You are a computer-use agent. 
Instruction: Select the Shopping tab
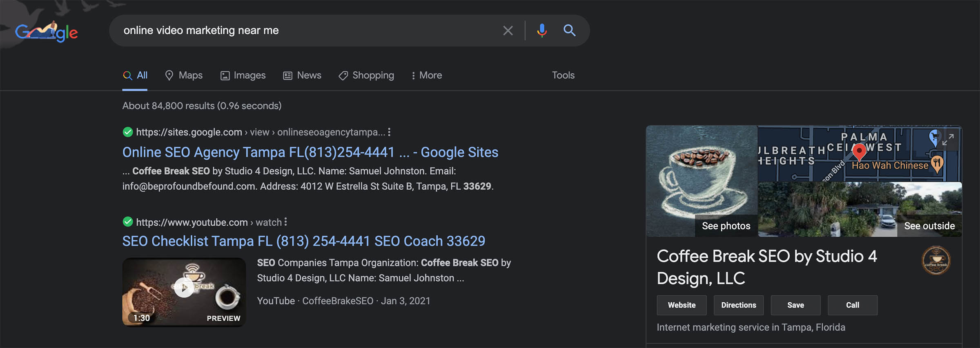pyautogui.click(x=366, y=75)
